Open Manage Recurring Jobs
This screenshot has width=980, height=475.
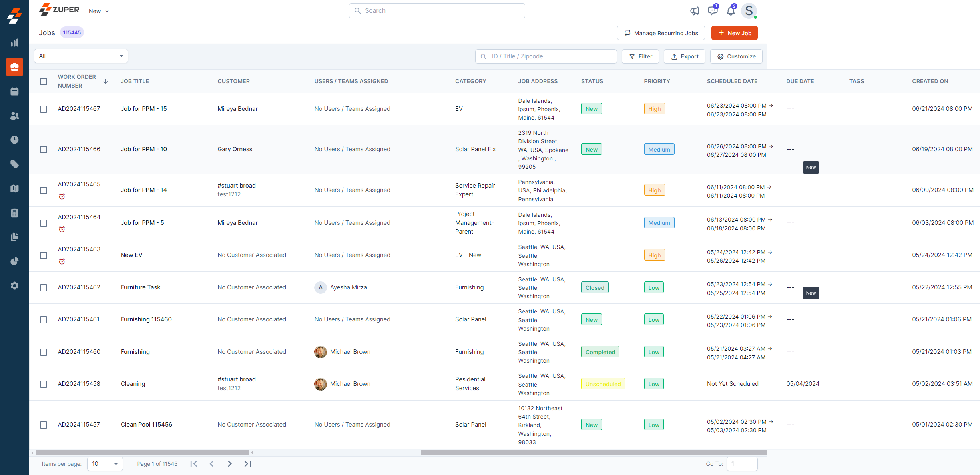661,33
